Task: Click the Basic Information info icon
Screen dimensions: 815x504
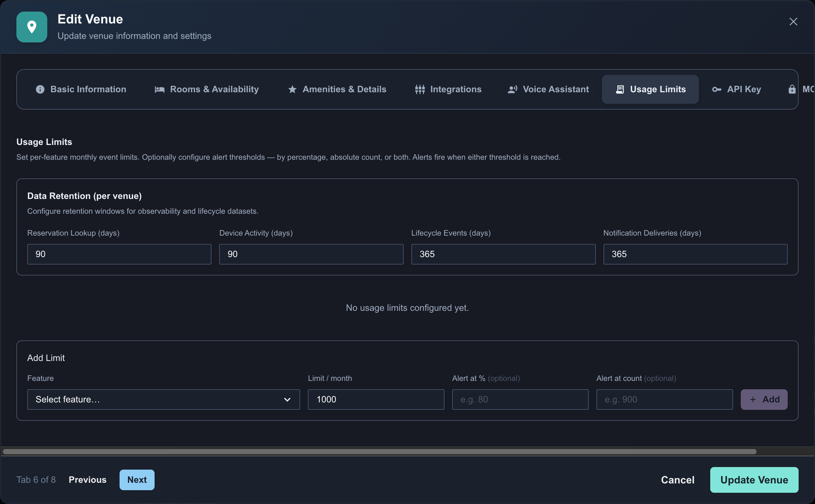Action: (40, 89)
